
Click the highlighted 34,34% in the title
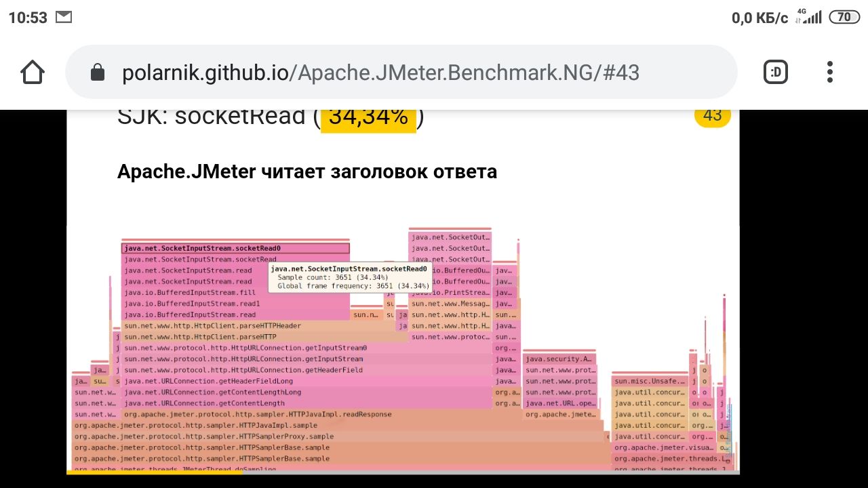pos(368,119)
